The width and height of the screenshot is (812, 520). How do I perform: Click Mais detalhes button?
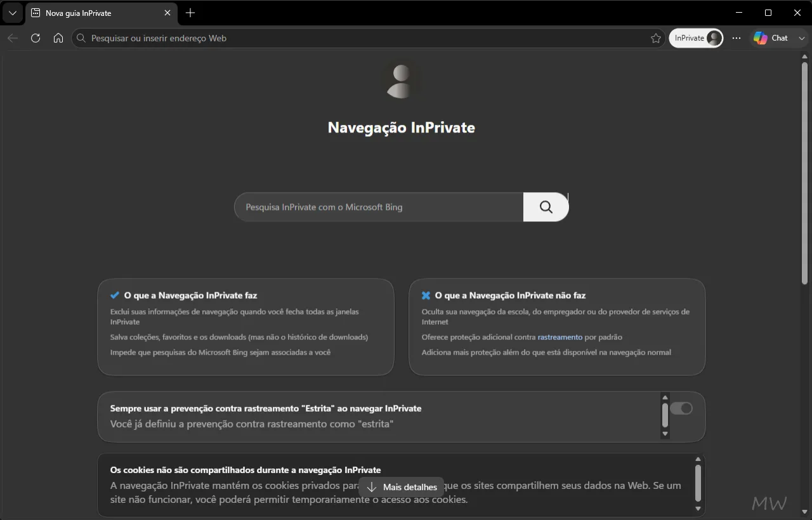point(402,487)
